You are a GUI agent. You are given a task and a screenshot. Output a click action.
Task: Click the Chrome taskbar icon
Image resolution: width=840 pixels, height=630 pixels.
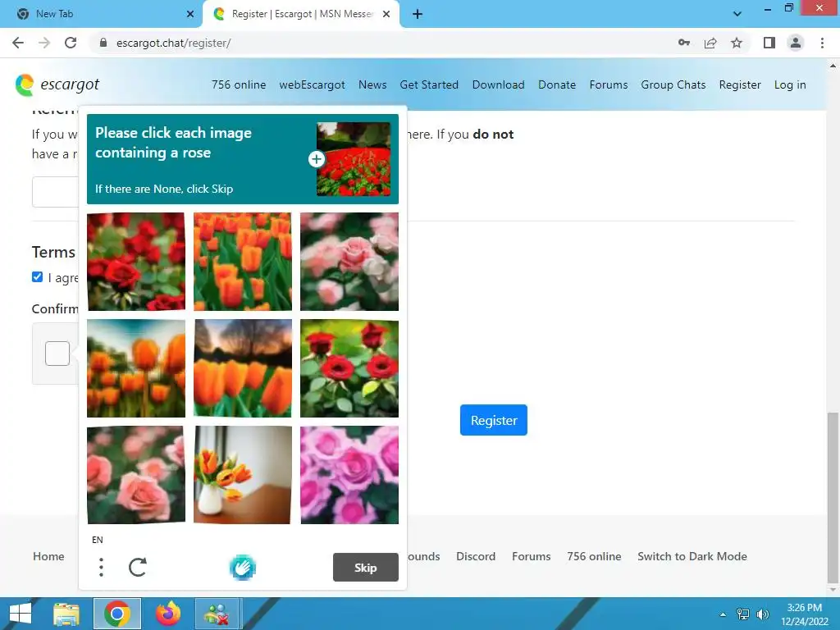click(117, 614)
